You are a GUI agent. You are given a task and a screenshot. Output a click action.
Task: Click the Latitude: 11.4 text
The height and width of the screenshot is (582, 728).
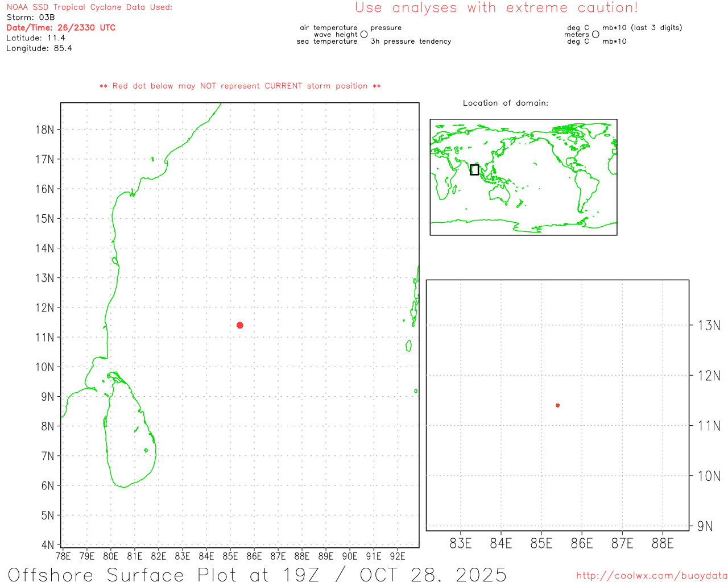[x=36, y=38]
